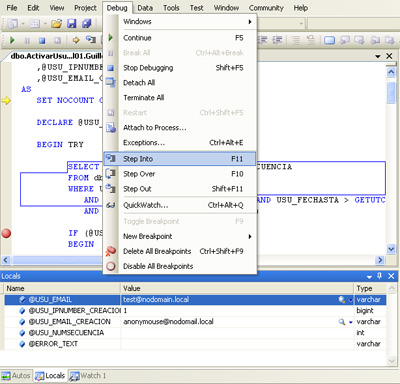
Task: Open the Data menu
Action: [145, 8]
